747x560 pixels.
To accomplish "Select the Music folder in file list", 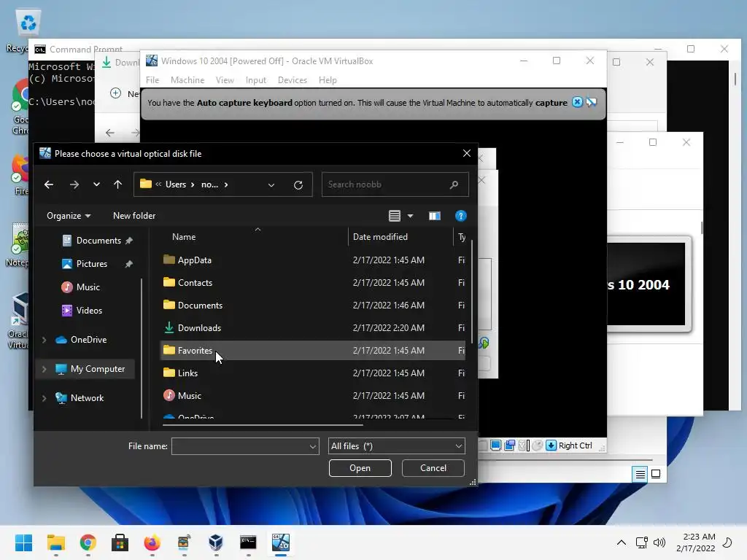I will (312, 396).
